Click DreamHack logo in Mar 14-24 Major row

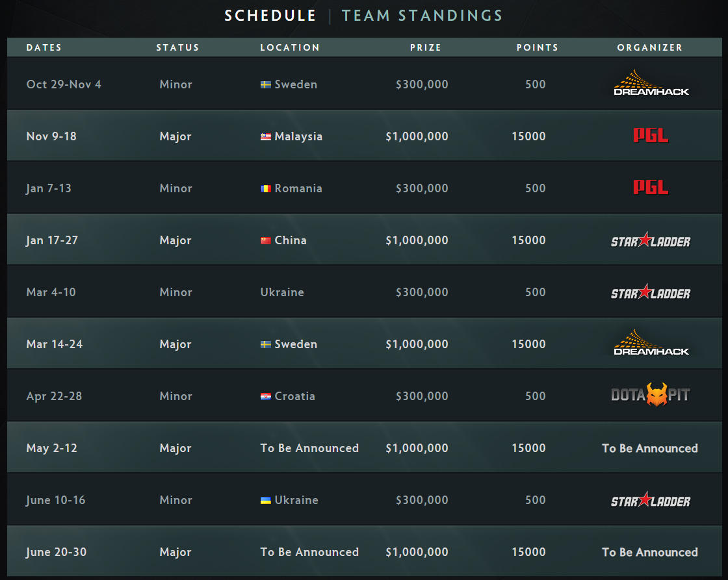pyautogui.click(x=651, y=343)
